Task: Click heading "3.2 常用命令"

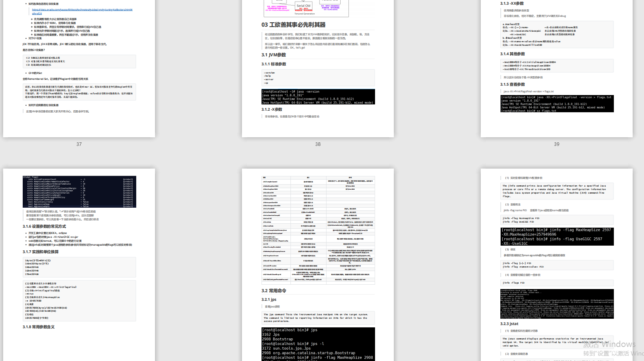Action: [274, 291]
